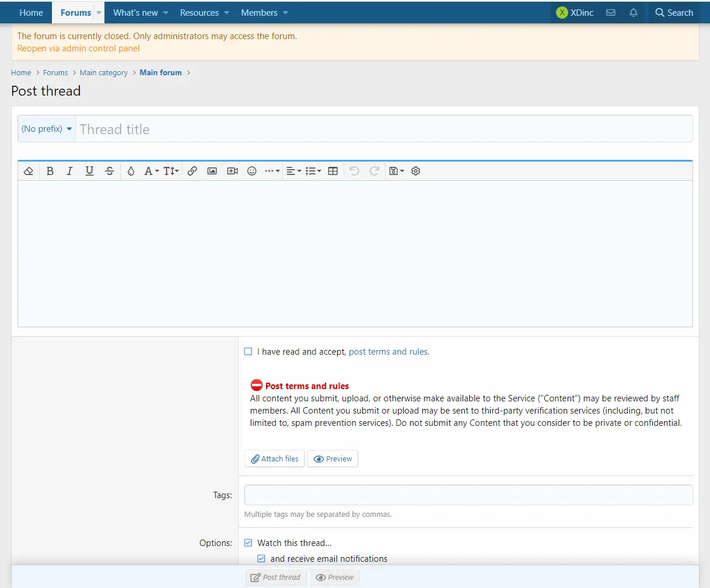Uncheck the Watch this thread checkbox

pyautogui.click(x=248, y=542)
